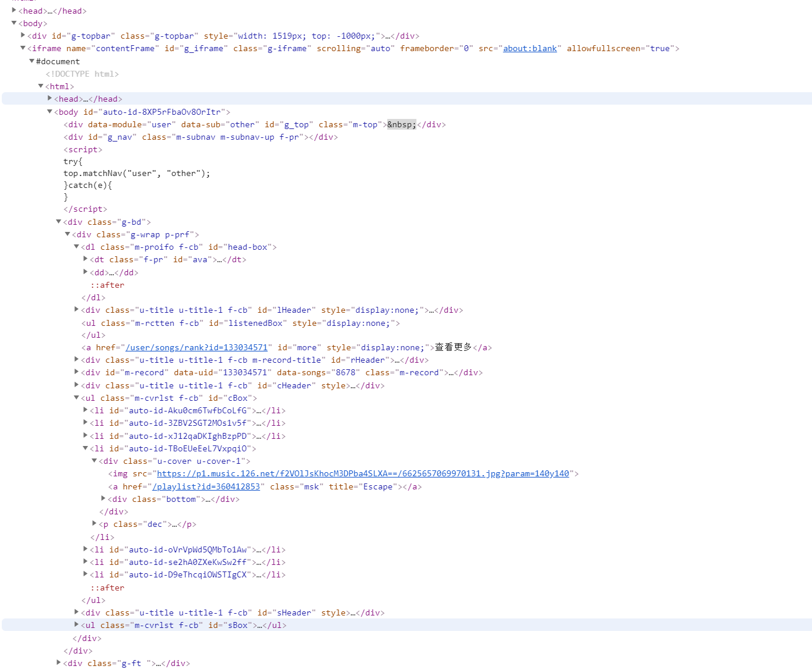
Task: Open the /playlist?id=360412853 link
Action: (x=206, y=486)
